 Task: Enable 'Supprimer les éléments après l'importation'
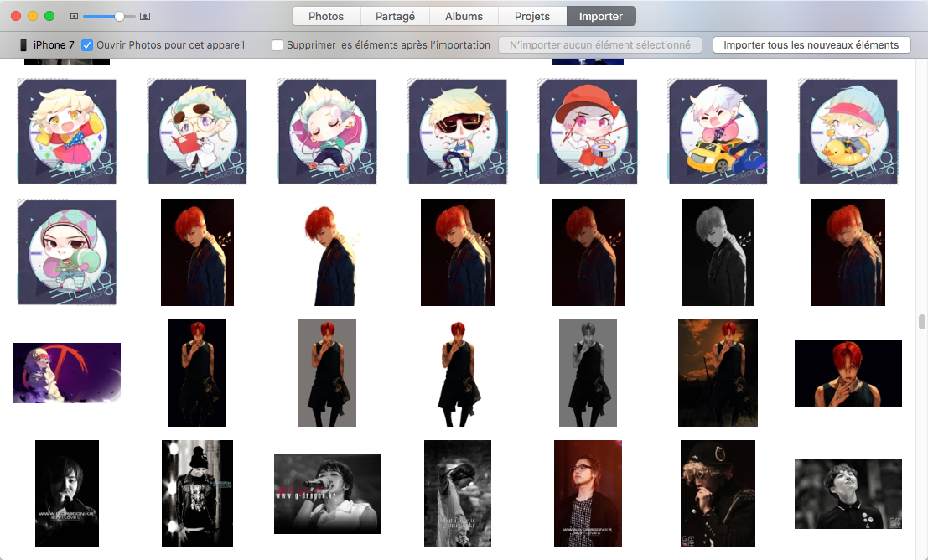coord(277,45)
